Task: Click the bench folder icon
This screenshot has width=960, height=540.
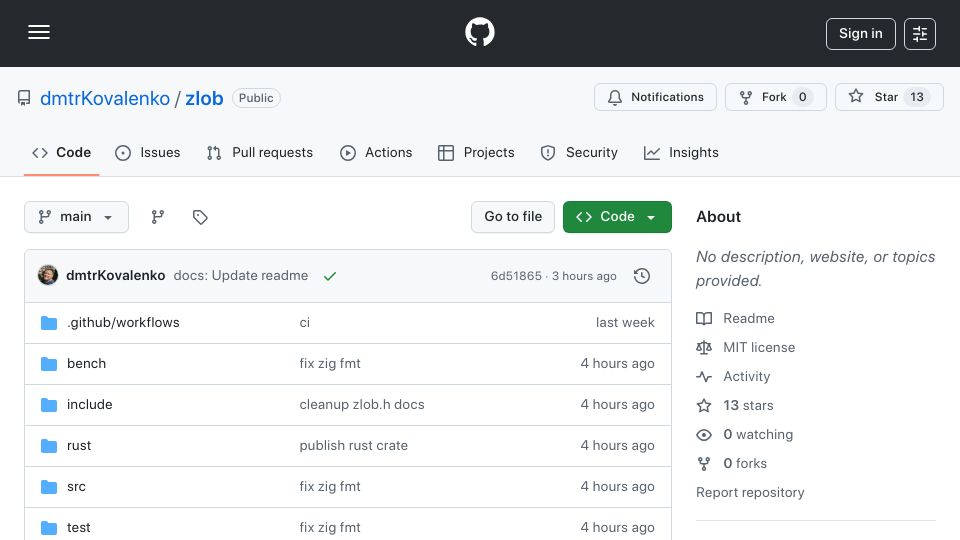Action: click(49, 364)
